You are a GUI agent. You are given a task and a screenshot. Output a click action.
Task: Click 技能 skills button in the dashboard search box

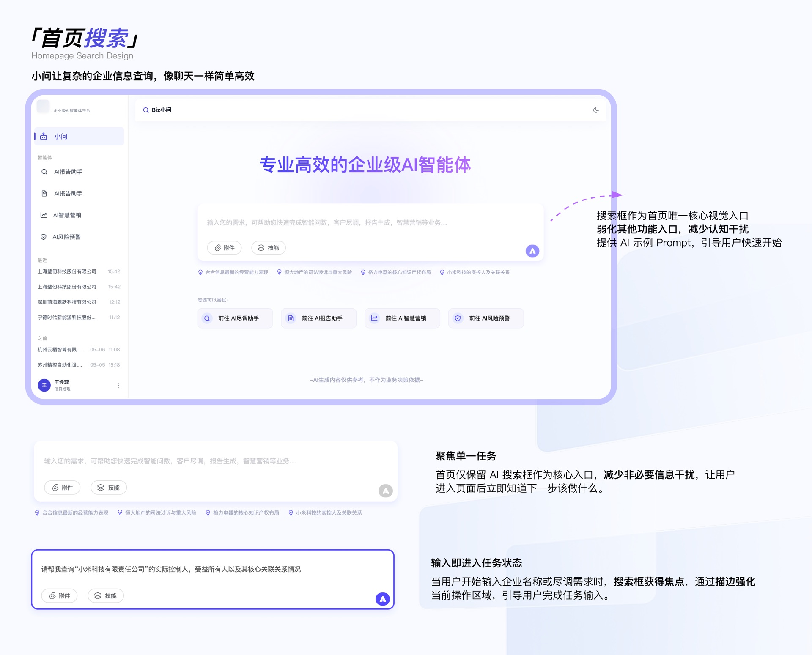click(x=269, y=248)
